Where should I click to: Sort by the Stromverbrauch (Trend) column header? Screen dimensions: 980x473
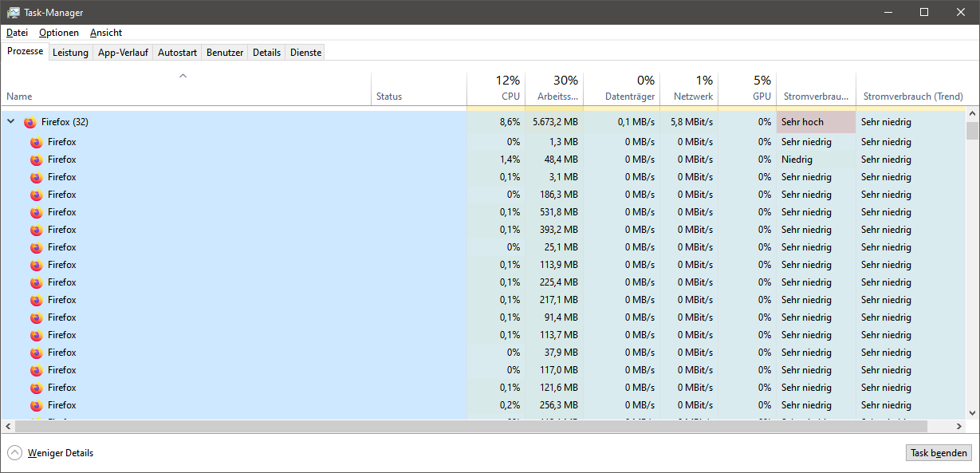point(911,89)
